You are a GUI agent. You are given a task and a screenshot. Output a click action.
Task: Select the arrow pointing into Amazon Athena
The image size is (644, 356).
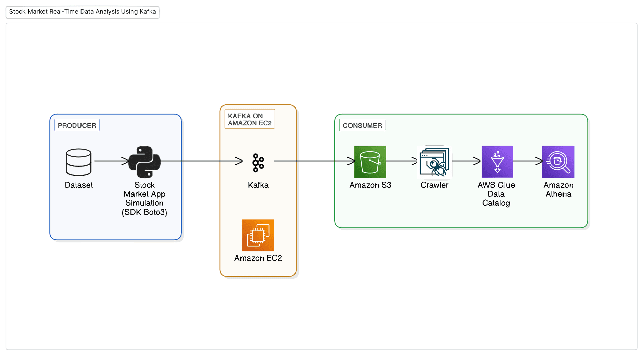(527, 161)
